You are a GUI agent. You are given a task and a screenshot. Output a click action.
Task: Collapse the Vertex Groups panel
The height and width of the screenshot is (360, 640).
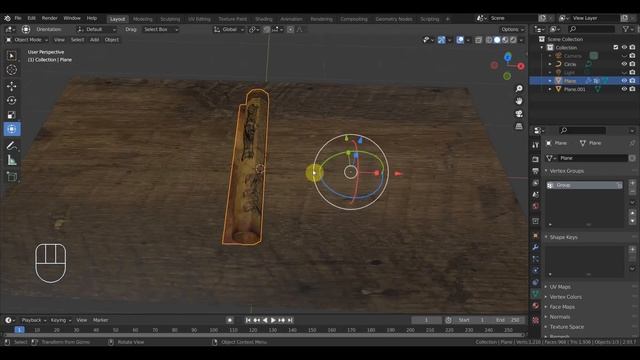(567, 171)
